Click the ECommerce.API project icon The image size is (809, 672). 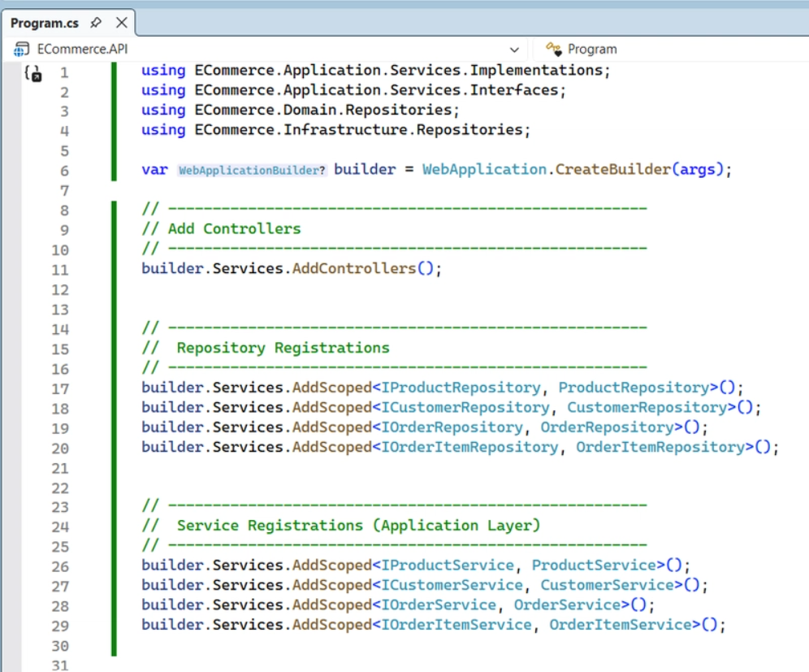[x=20, y=49]
